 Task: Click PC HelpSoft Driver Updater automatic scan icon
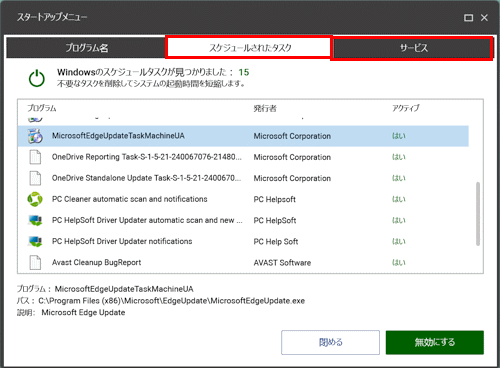click(35, 220)
